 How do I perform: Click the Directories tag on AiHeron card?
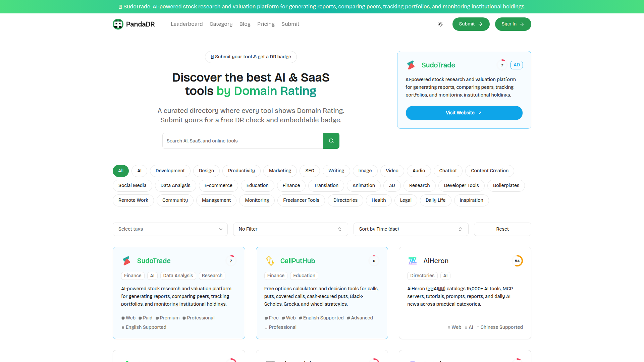422,276
